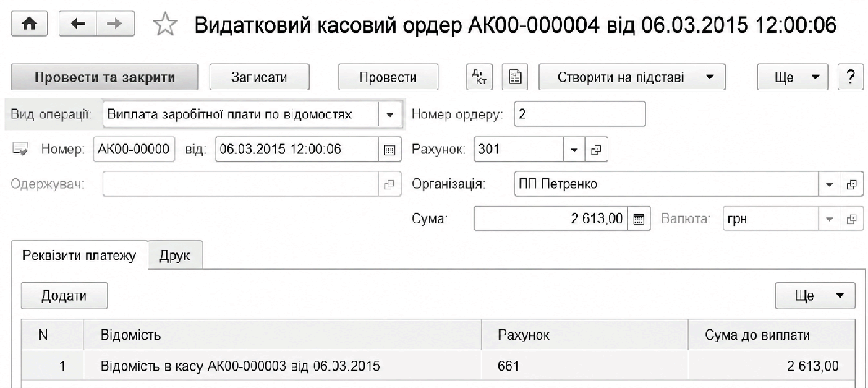Focus the Сума 2 613,00 field

[552, 218]
